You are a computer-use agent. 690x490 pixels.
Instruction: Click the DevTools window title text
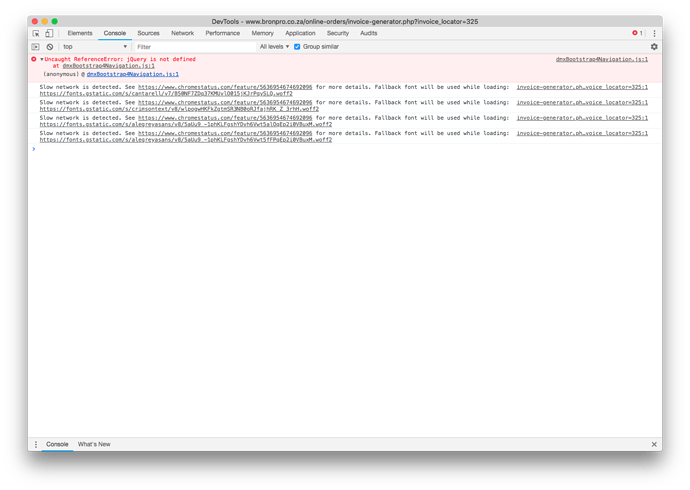tap(345, 21)
